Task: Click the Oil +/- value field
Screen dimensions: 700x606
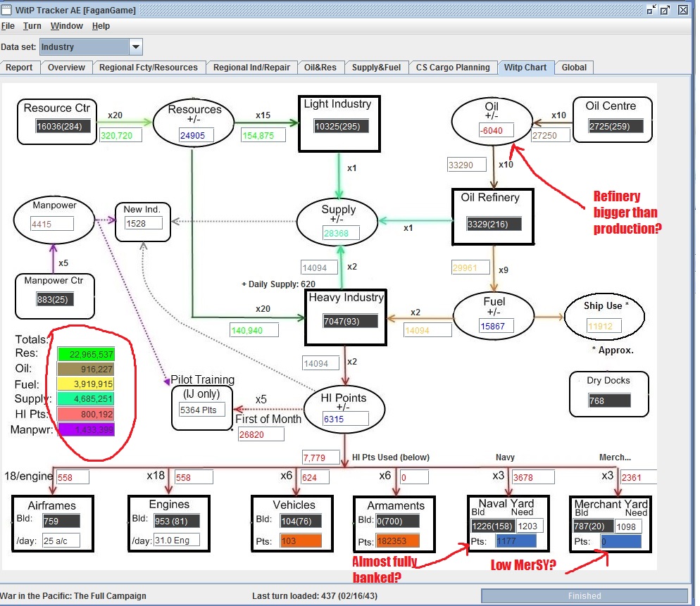Action: (x=496, y=130)
